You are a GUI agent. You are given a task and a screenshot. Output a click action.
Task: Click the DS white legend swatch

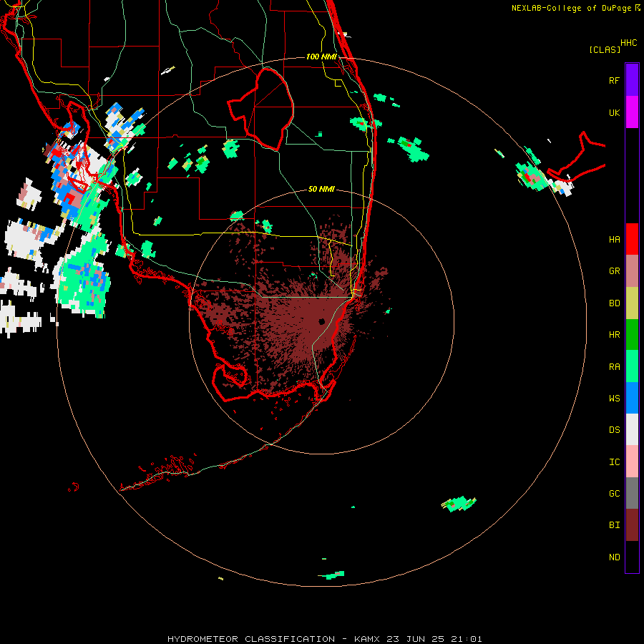(632, 429)
